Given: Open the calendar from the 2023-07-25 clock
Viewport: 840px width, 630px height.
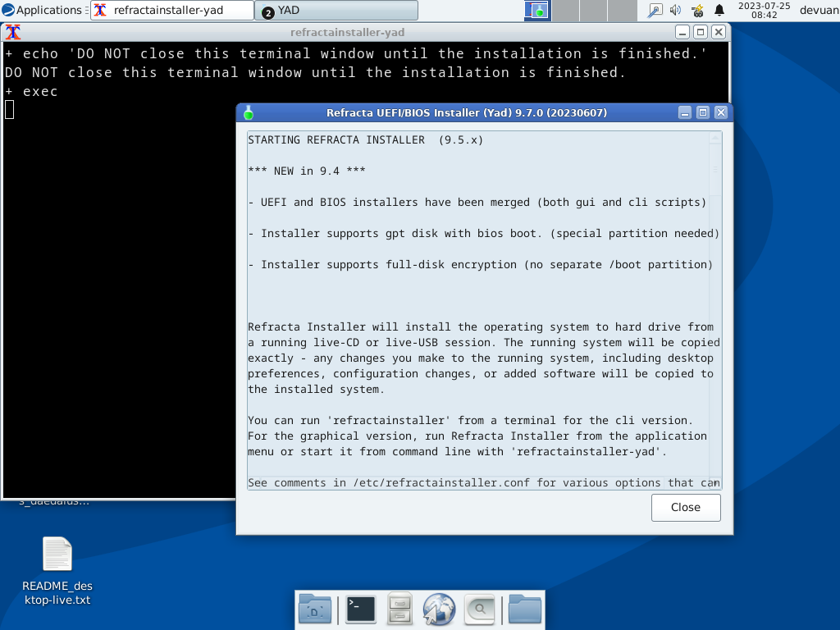Looking at the screenshot, I should (764, 10).
